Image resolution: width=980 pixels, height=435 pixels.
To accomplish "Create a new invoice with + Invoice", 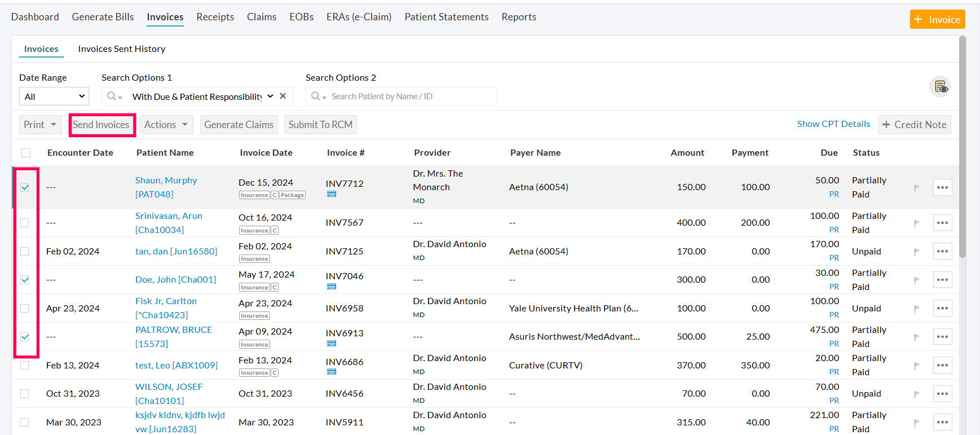I will tap(938, 20).
